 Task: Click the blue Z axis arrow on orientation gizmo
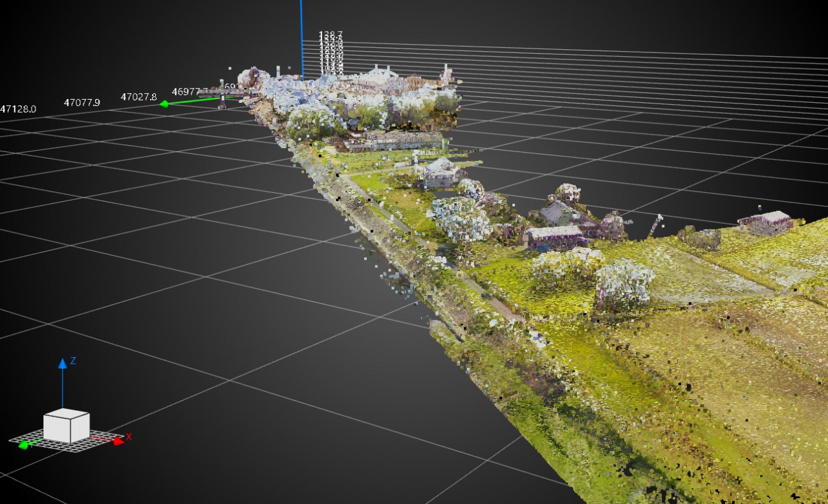pyautogui.click(x=63, y=364)
